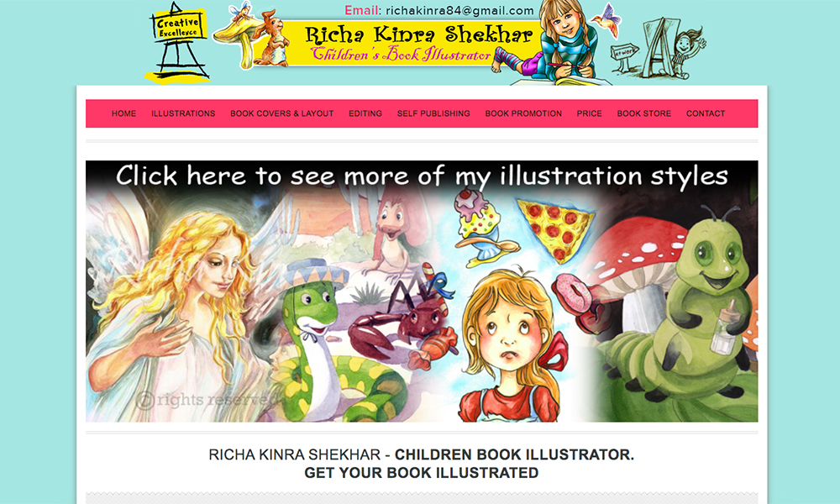The image size is (840, 504).
Task: Click the rabbit under mushroom illustration
Action: (x=272, y=39)
